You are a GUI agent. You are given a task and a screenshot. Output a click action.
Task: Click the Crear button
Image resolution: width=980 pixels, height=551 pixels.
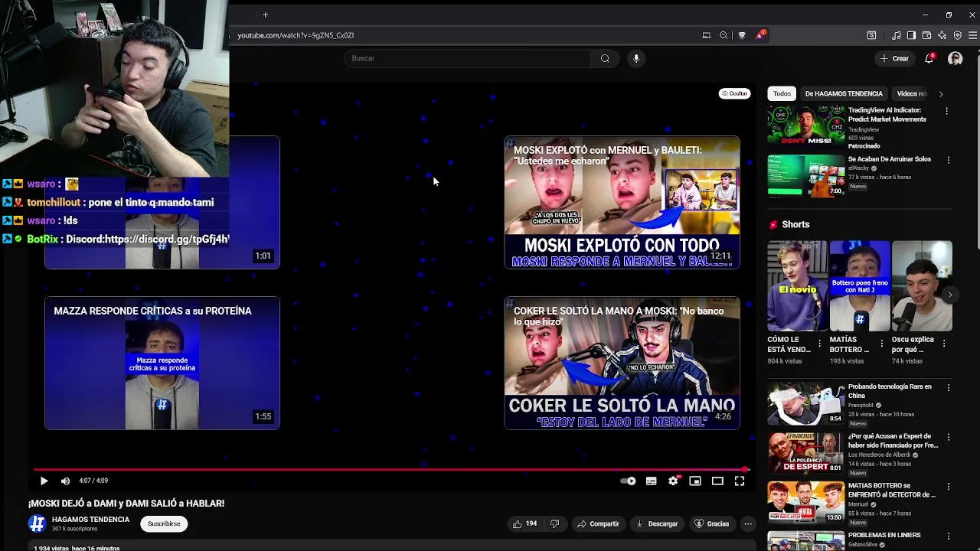tap(894, 58)
